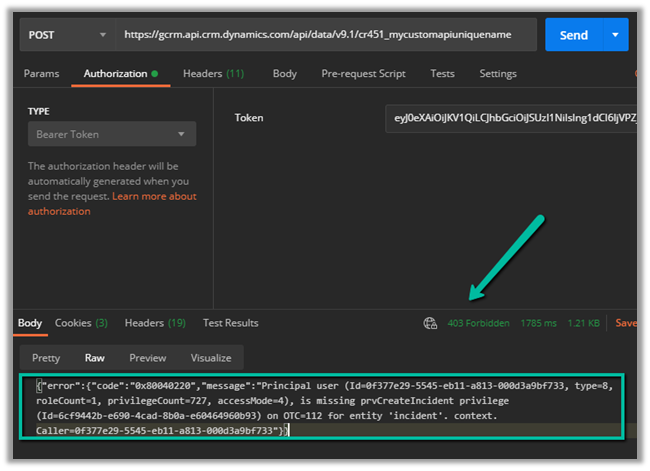Select the Visualize response view
Image resolution: width=650 pixels, height=471 pixels.
click(210, 358)
